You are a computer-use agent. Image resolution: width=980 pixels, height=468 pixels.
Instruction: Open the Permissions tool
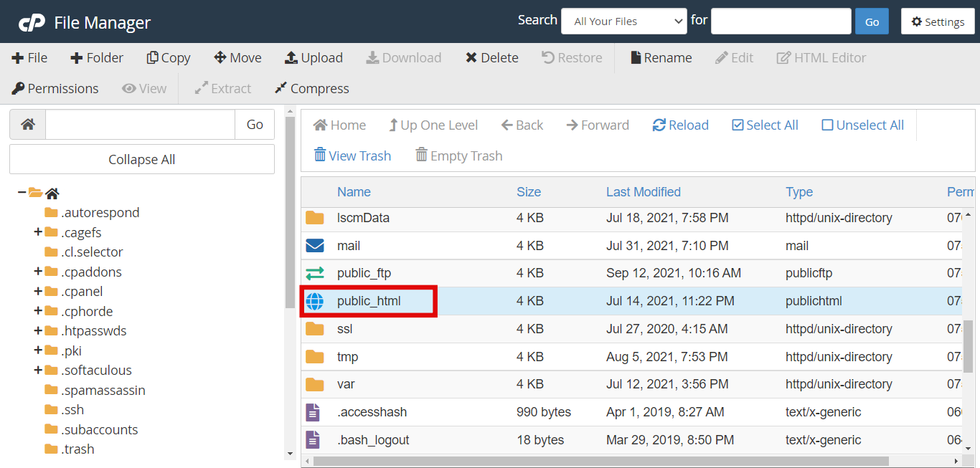(55, 88)
